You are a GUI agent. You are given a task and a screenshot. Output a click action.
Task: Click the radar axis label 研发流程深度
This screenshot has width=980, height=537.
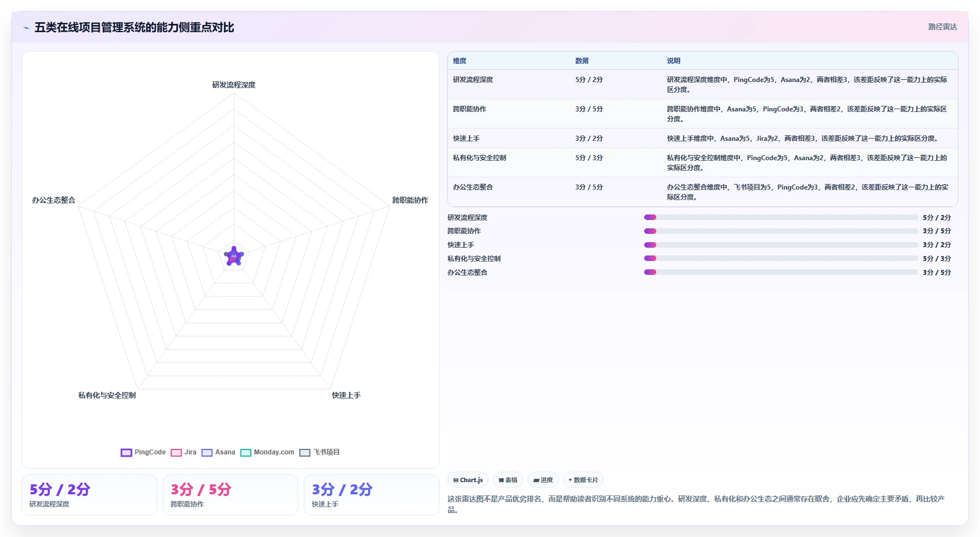(x=234, y=85)
